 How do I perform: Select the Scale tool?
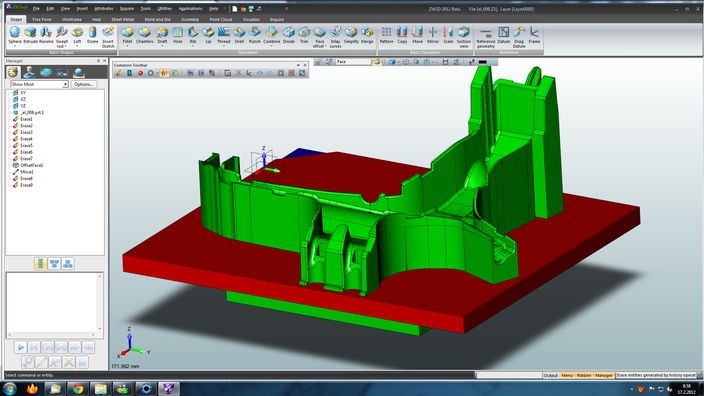tap(448, 35)
